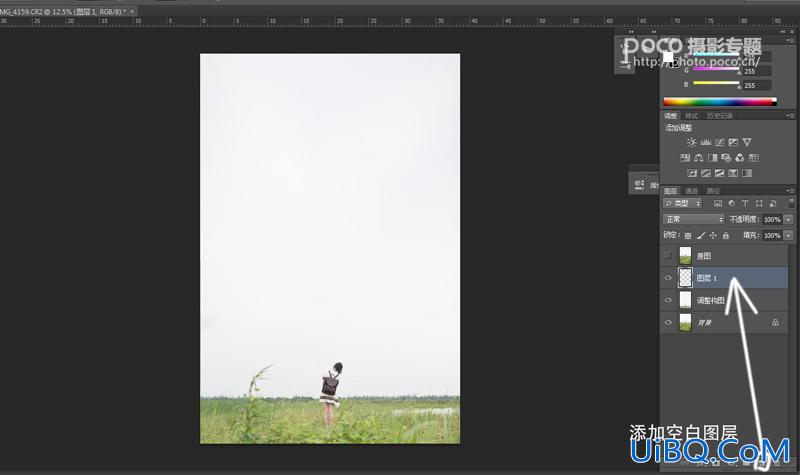Click the B value 255 field
Viewport: 800px width, 475px height.
point(757,85)
